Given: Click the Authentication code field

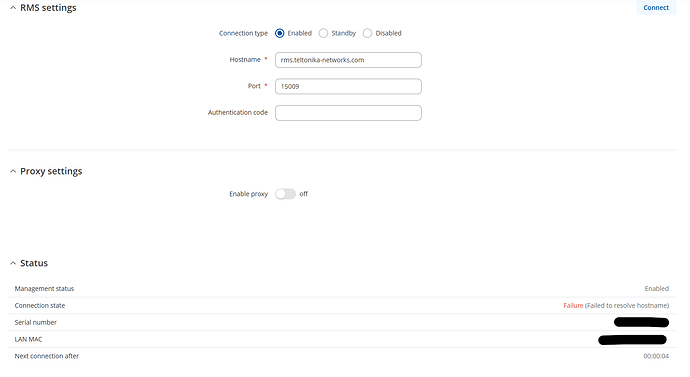Looking at the screenshot, I should 348,113.
